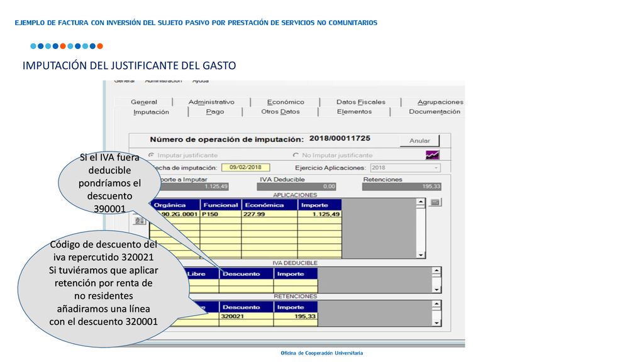This screenshot has width=644, height=362.
Task: Select the Económica cell 227.99
Action: pyautogui.click(x=269, y=214)
